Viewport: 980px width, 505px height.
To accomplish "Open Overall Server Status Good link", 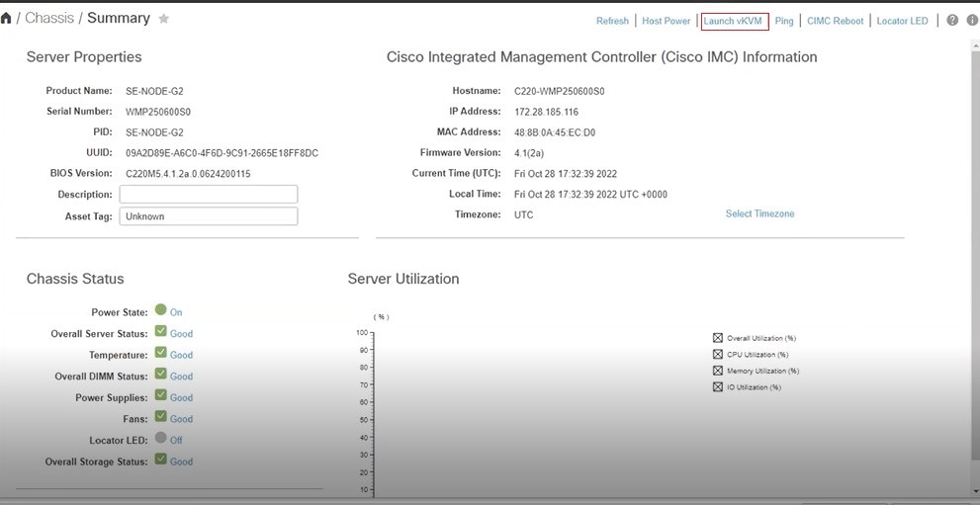I will (181, 334).
